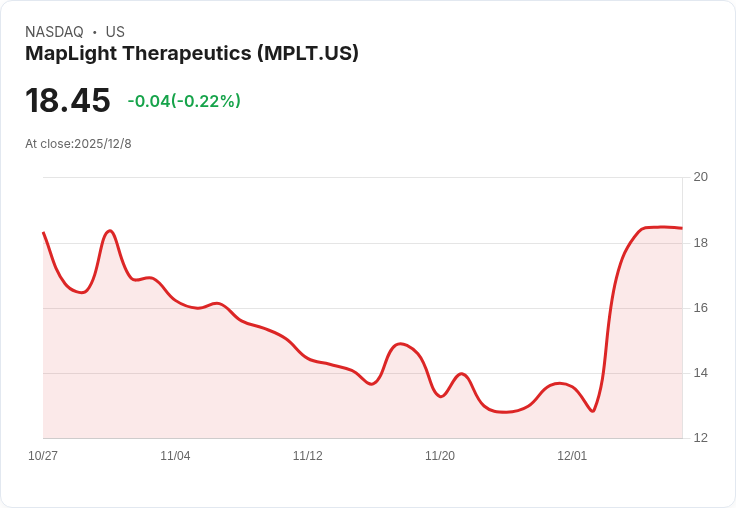736x508 pixels.
Task: Click the 11/04 date axis label
Action: tap(175, 455)
